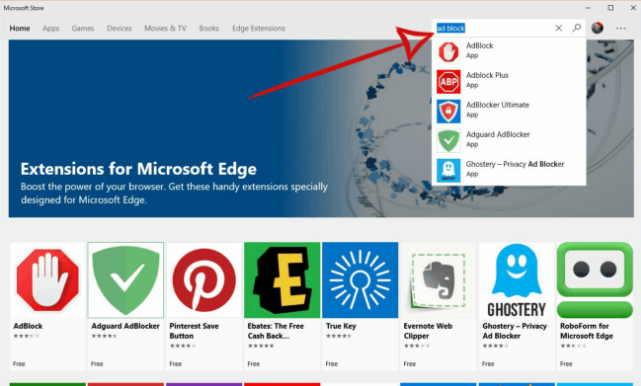Go to the Home tab
641x386 pixels.
(20, 28)
